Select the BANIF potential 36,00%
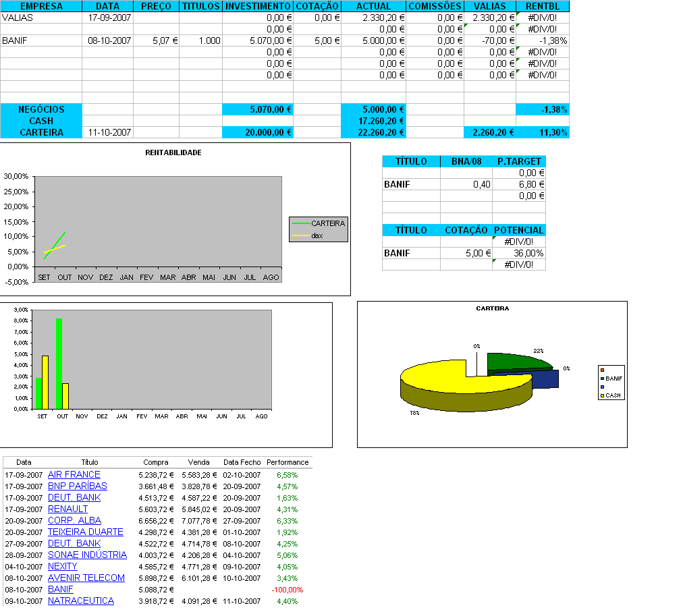683x616 pixels. click(x=519, y=254)
